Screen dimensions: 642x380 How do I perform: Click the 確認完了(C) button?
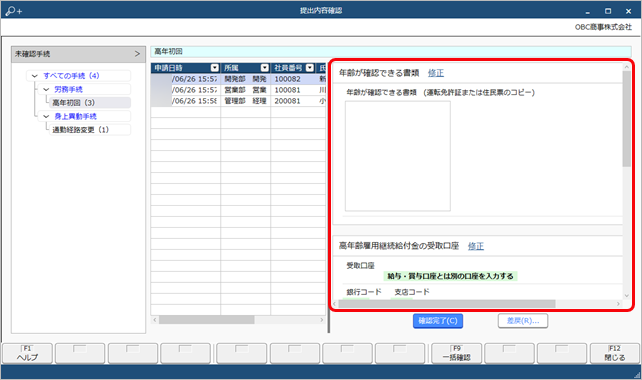pos(438,321)
